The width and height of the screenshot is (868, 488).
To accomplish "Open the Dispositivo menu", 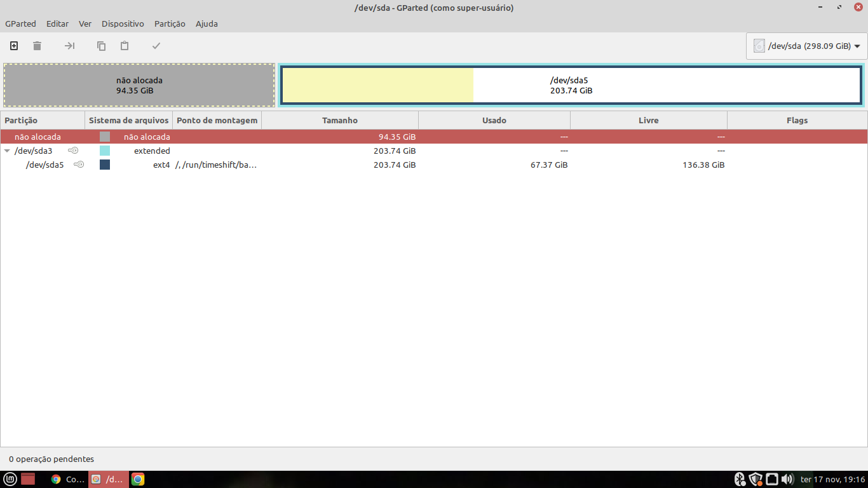I will click(123, 24).
